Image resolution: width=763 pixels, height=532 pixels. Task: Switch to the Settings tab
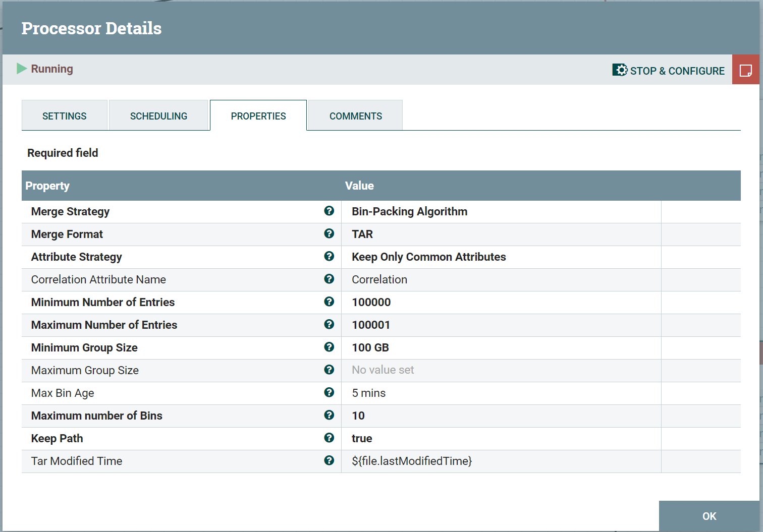point(64,115)
